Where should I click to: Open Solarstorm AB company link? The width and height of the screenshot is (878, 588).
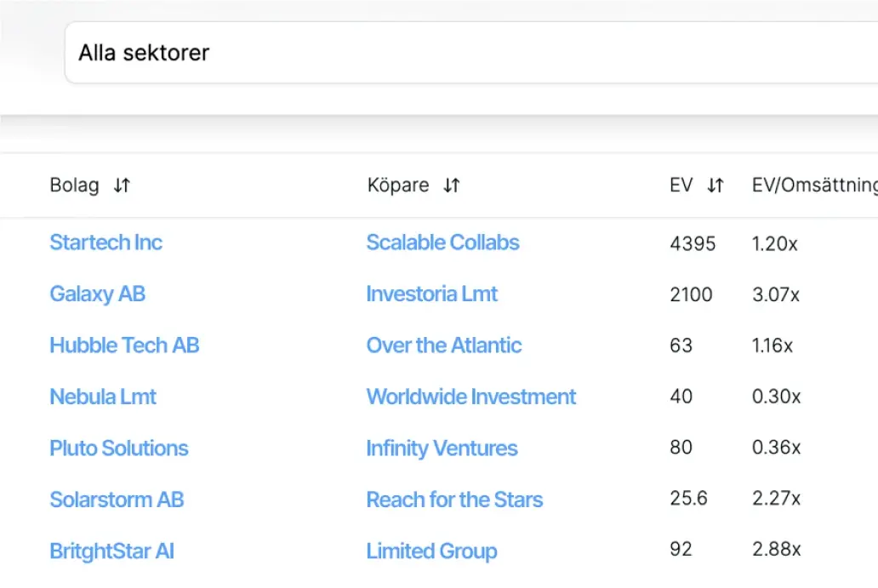tap(117, 500)
